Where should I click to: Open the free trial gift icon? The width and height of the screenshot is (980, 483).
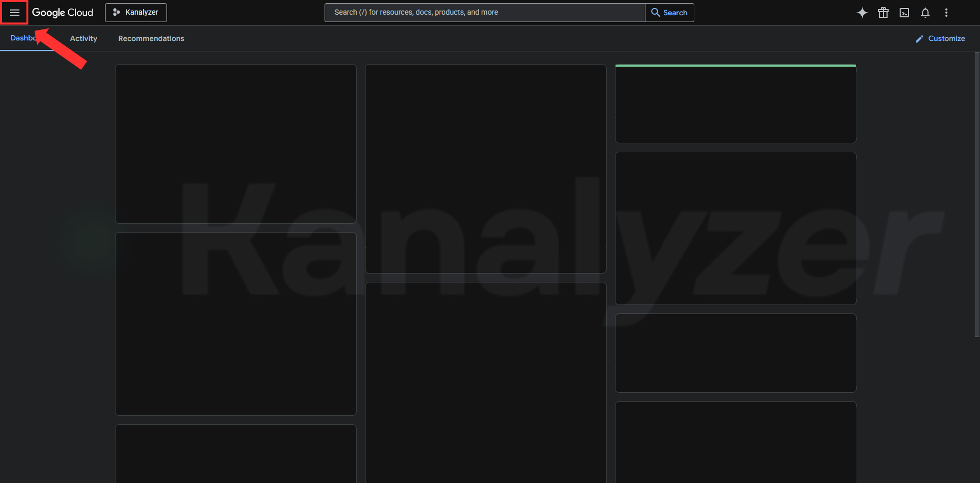coord(883,13)
